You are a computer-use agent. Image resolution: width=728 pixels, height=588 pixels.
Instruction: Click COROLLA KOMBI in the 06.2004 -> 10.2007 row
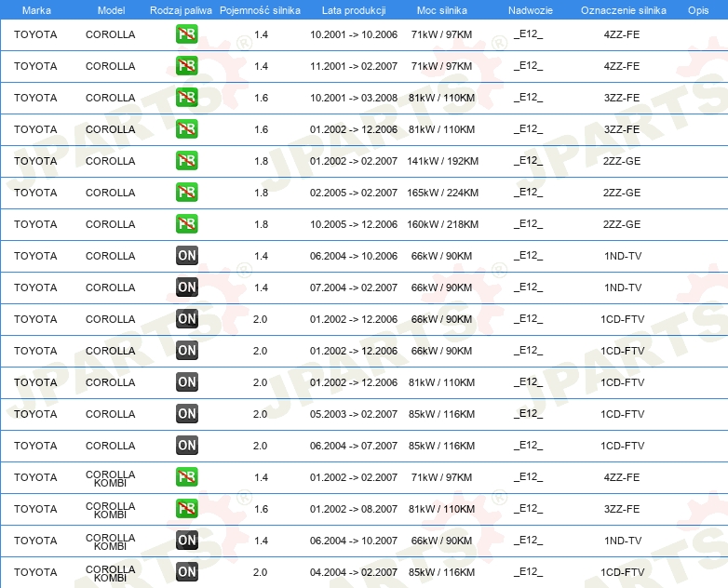tap(110, 541)
